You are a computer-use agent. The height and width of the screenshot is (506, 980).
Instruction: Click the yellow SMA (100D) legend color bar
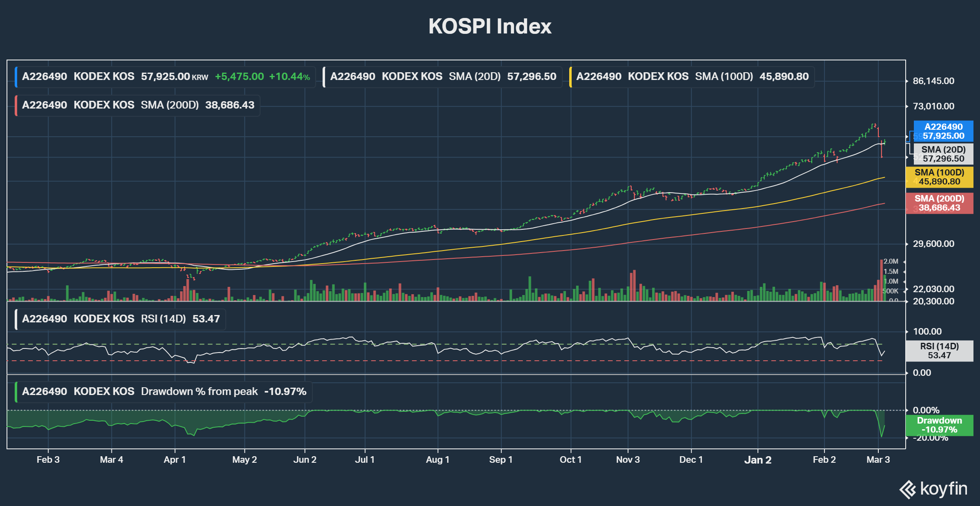pyautogui.click(x=570, y=77)
